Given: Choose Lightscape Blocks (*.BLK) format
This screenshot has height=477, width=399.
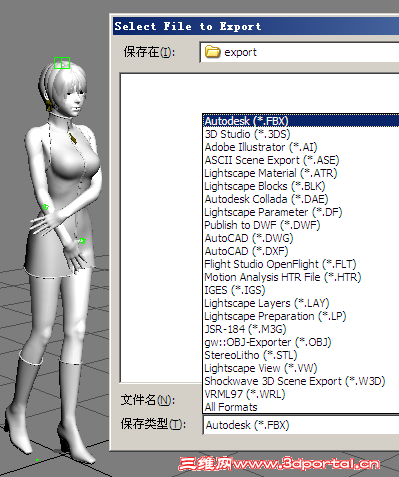Looking at the screenshot, I should click(x=301, y=186).
